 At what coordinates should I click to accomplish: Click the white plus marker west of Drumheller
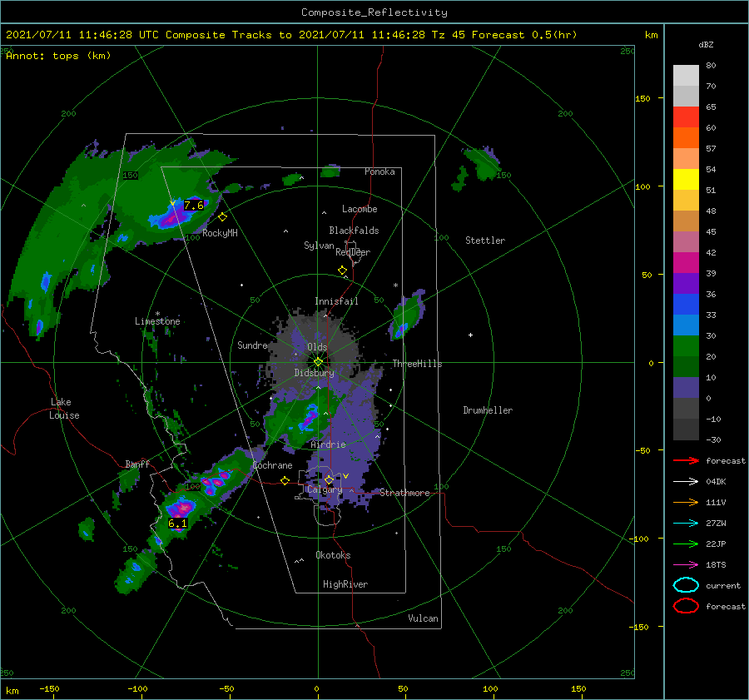click(470, 335)
